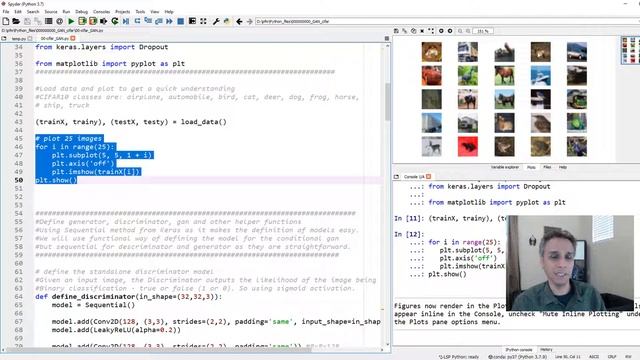Switch to Variable explorer tab

[x=504, y=167]
